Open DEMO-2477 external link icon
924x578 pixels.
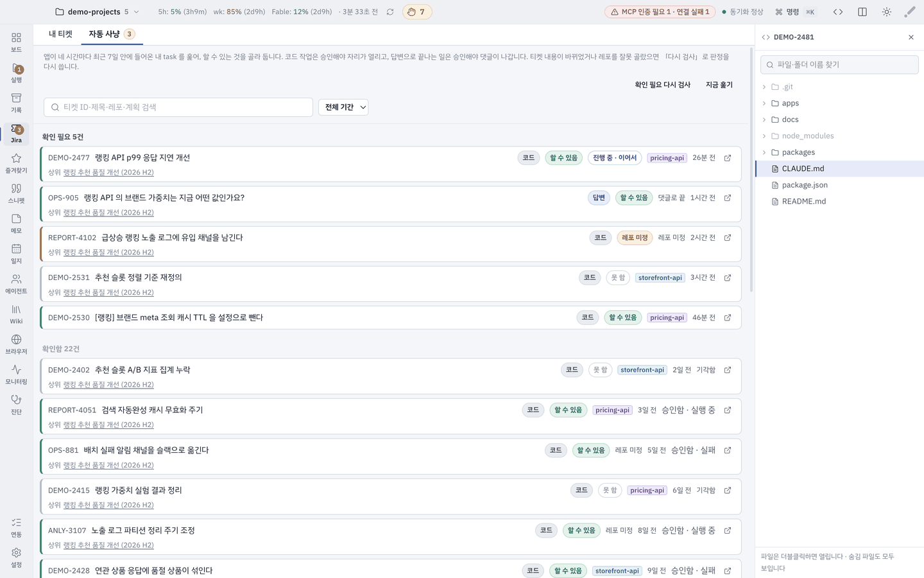point(728,158)
